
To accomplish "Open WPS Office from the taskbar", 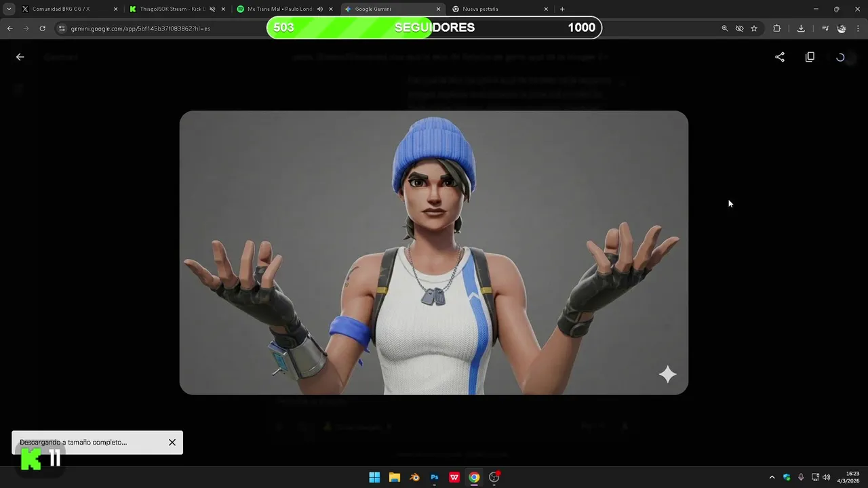I will coord(454,477).
